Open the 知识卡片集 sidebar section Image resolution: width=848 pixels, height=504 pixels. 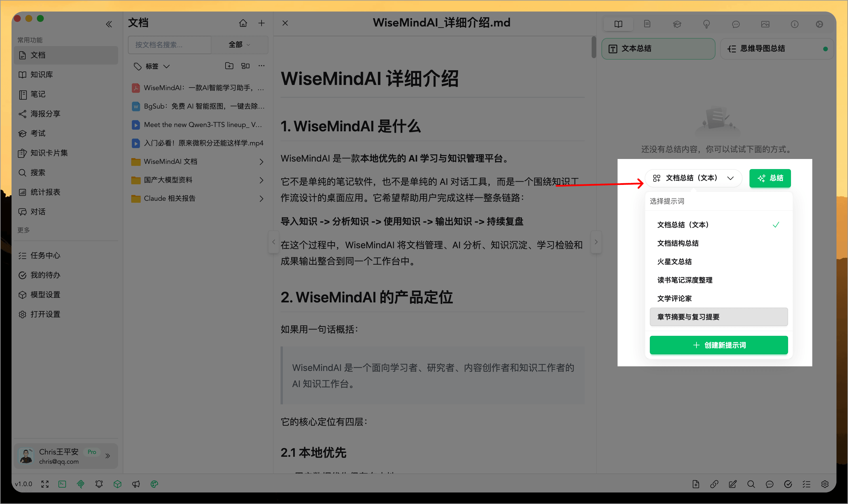click(x=49, y=153)
